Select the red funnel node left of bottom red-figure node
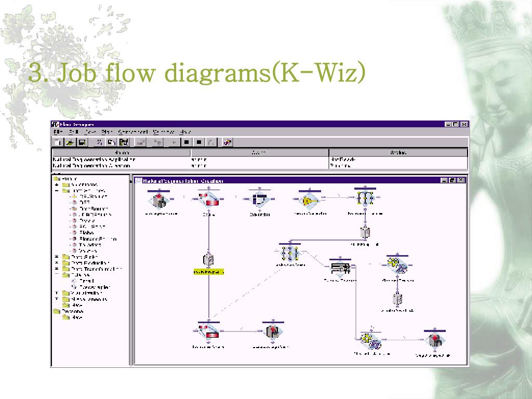The width and height of the screenshot is (532, 399). 209,332
